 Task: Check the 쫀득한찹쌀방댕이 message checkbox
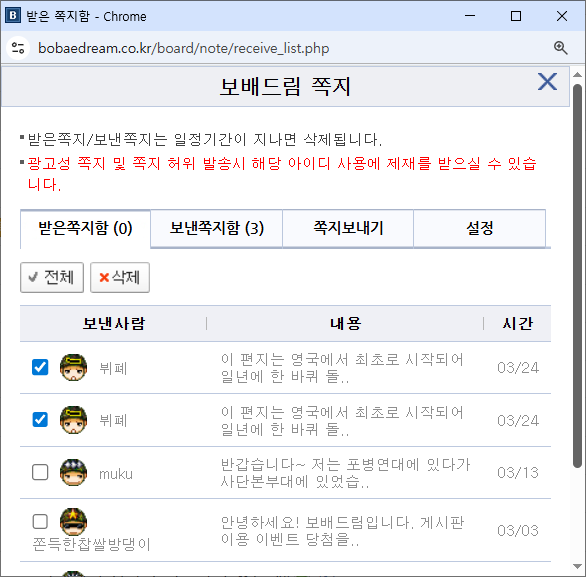(40, 521)
